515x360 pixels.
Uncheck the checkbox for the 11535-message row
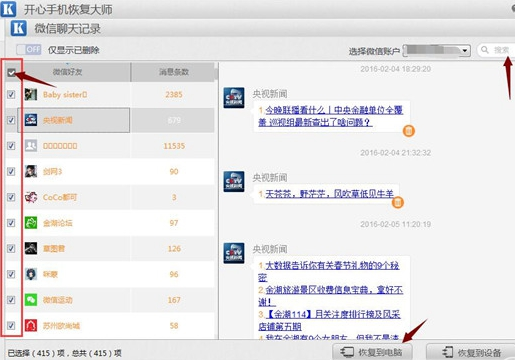click(11, 146)
